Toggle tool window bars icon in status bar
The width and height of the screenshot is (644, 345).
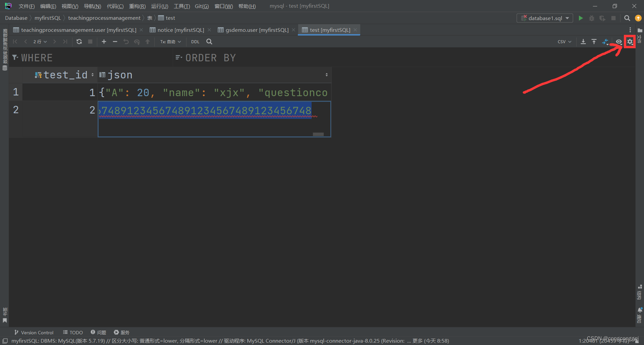(5, 341)
